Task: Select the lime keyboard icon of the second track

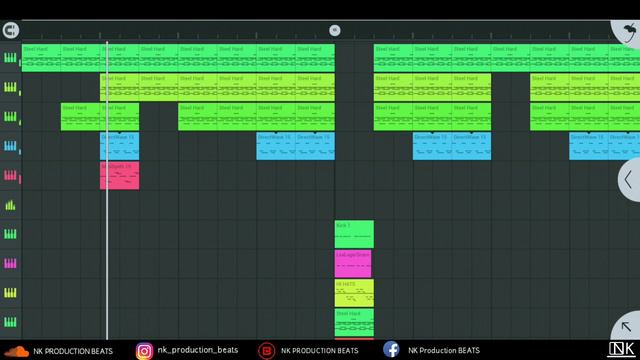Action: point(10,87)
